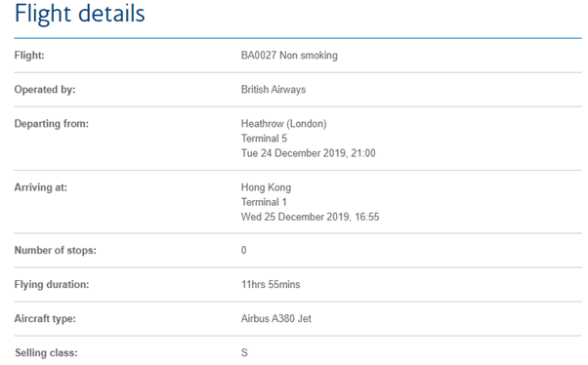Viewport: 588px width, 365px height.
Task: Click arrival date Wed 25 December 2019
Action: click(x=296, y=217)
